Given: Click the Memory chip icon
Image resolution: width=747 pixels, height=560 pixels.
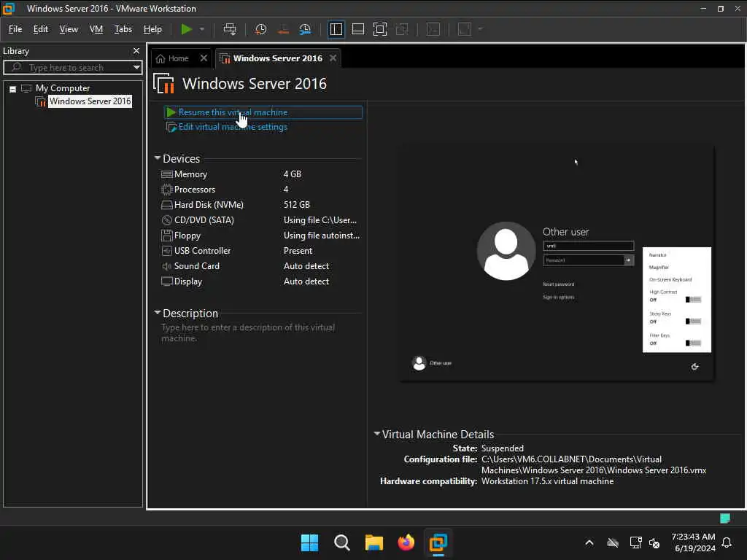Looking at the screenshot, I should click(167, 174).
